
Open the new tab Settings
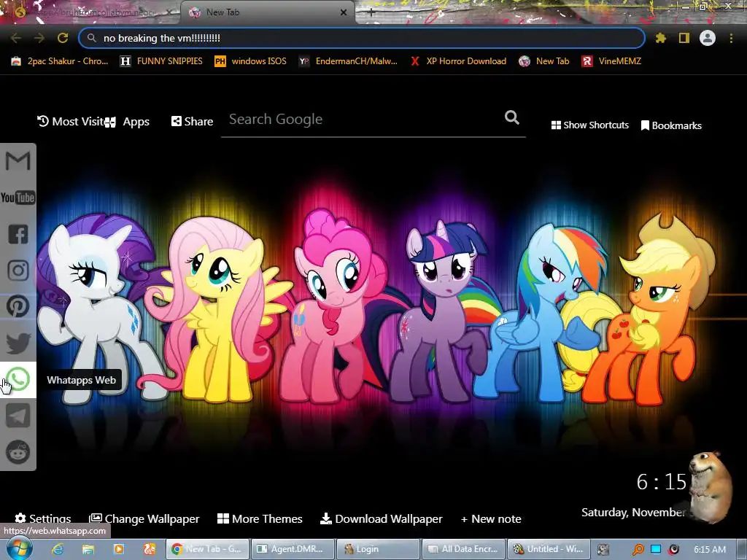(43, 518)
